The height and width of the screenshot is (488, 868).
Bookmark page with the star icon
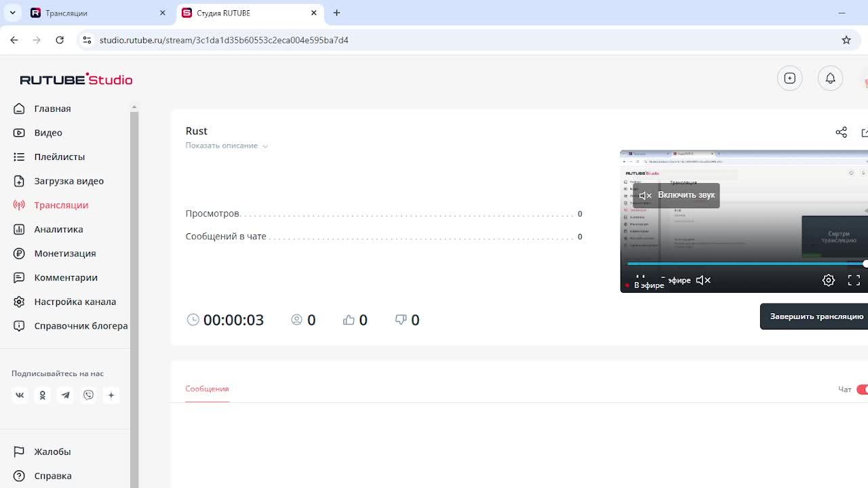click(846, 40)
